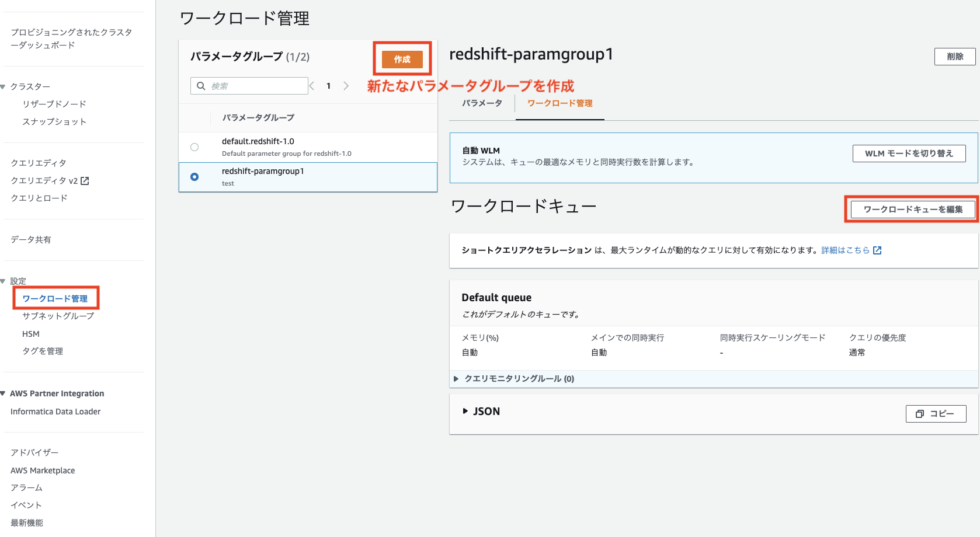
Task: Select the ワークロード管理 tab
Action: [x=559, y=103]
